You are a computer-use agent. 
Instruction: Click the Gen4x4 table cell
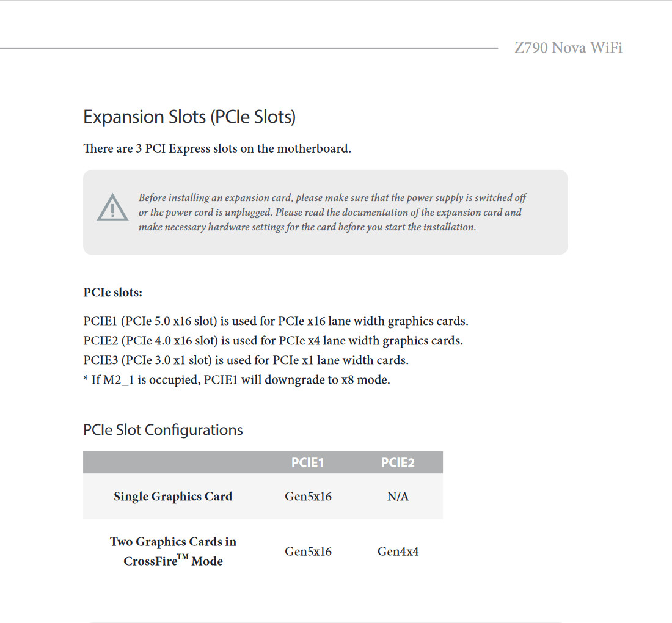pyautogui.click(x=398, y=552)
